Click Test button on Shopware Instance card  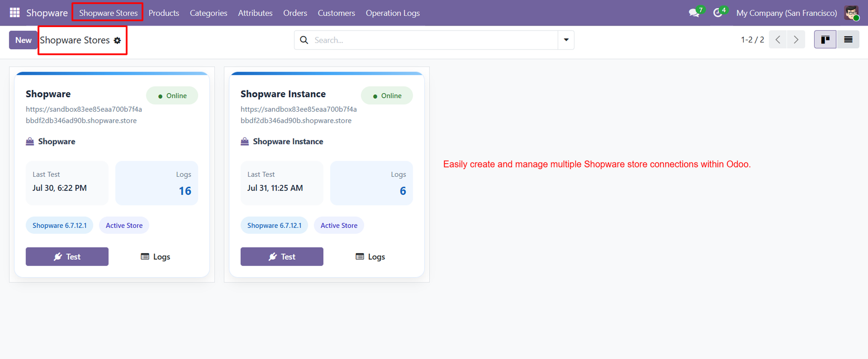pos(282,257)
